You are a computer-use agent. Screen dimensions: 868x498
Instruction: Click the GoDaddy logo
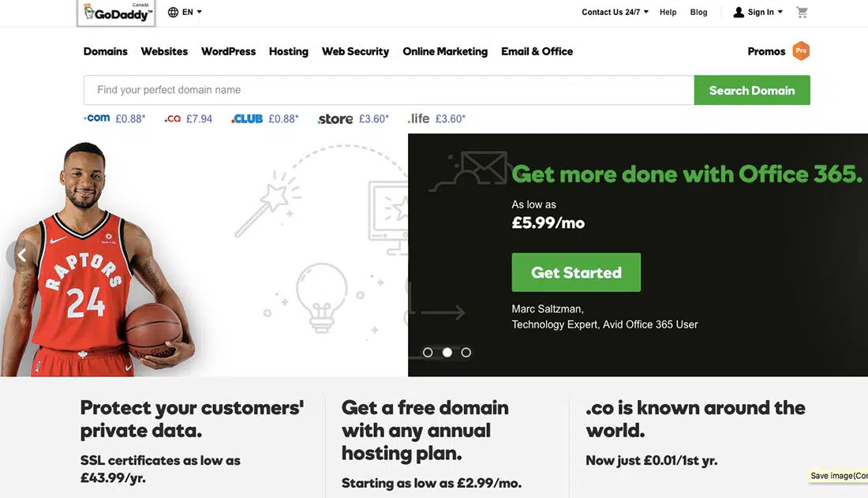pyautogui.click(x=116, y=13)
